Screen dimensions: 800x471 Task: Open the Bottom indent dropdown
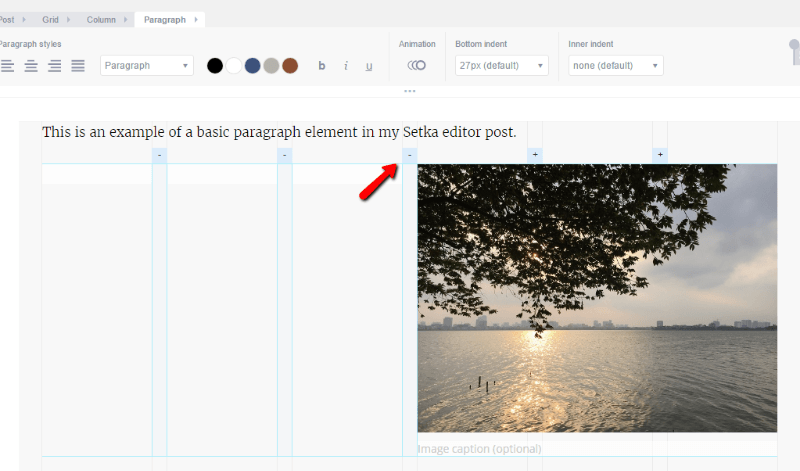click(502, 66)
